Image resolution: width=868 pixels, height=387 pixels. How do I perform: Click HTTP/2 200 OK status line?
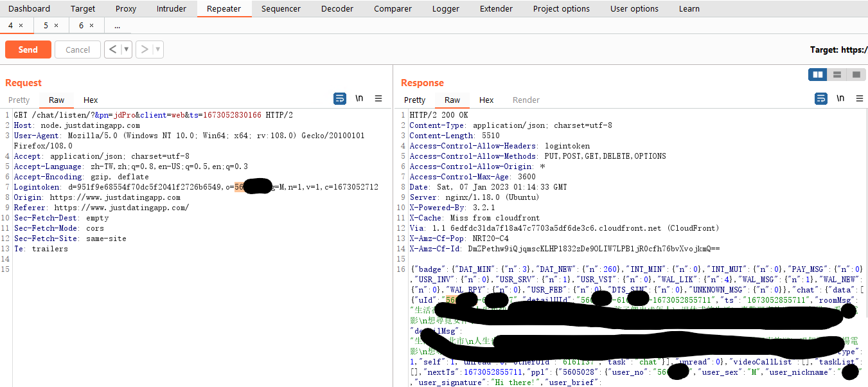(439, 115)
